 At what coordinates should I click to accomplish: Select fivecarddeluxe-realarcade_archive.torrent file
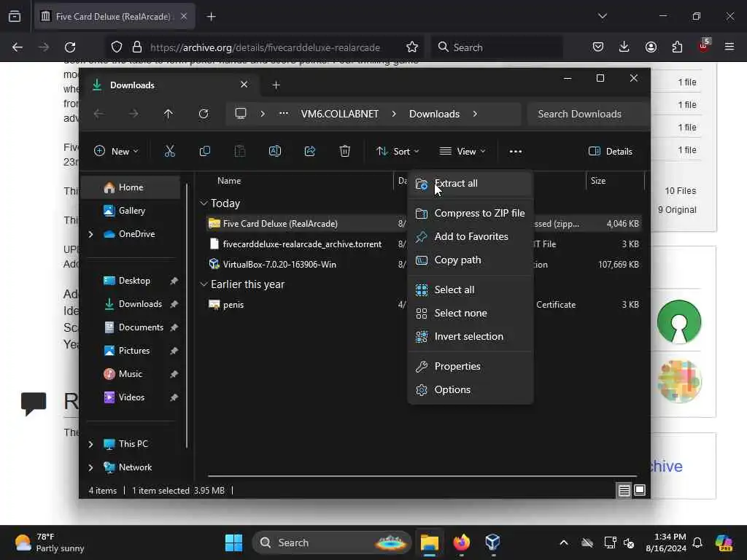pyautogui.click(x=302, y=244)
